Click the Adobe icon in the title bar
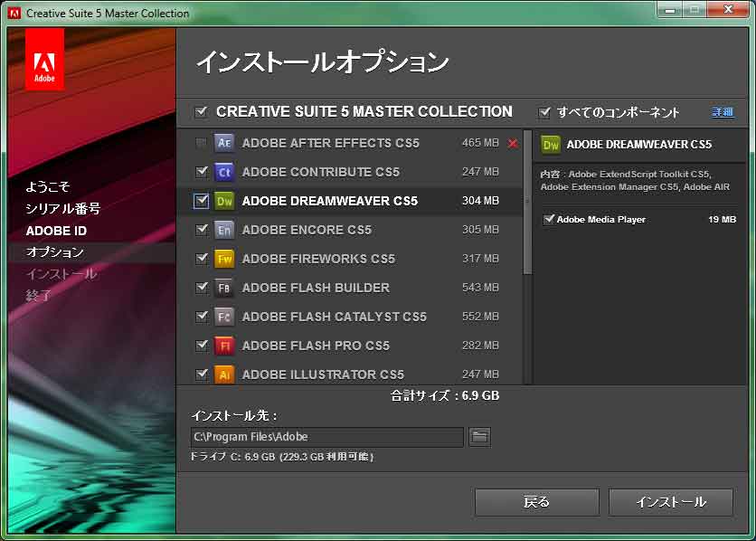Screen dimensions: 756x541 pos(14,13)
